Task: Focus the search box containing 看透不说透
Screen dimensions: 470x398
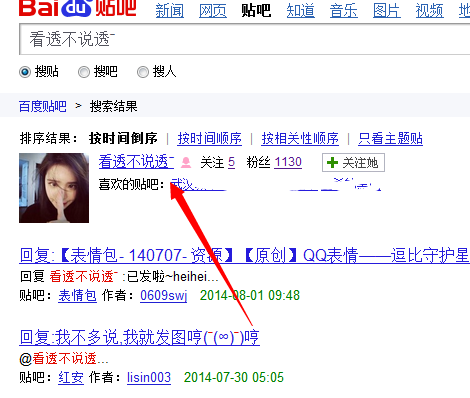Action: pos(244,39)
